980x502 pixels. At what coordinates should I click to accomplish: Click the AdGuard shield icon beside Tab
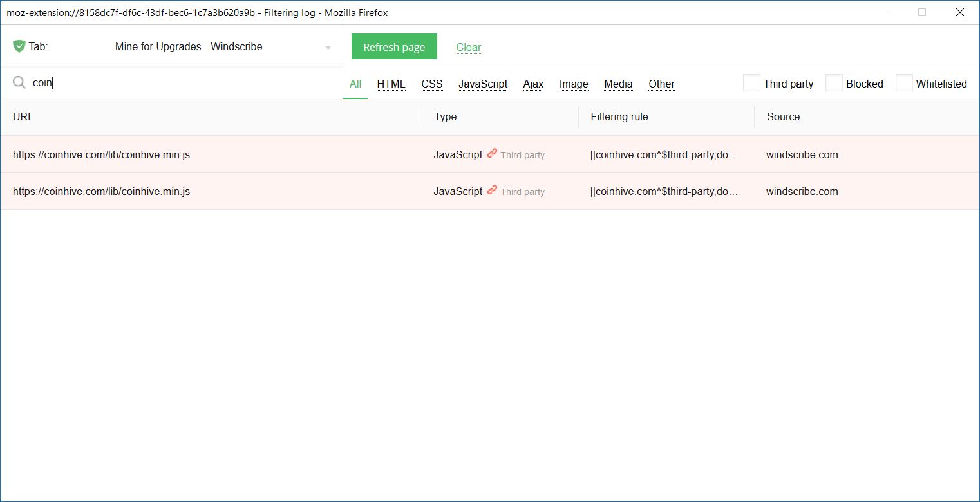click(19, 46)
